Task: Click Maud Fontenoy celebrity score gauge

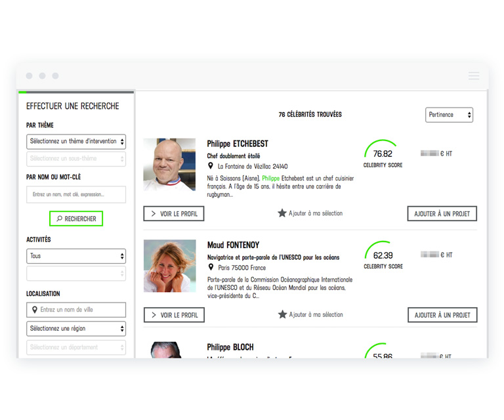Action: (383, 255)
